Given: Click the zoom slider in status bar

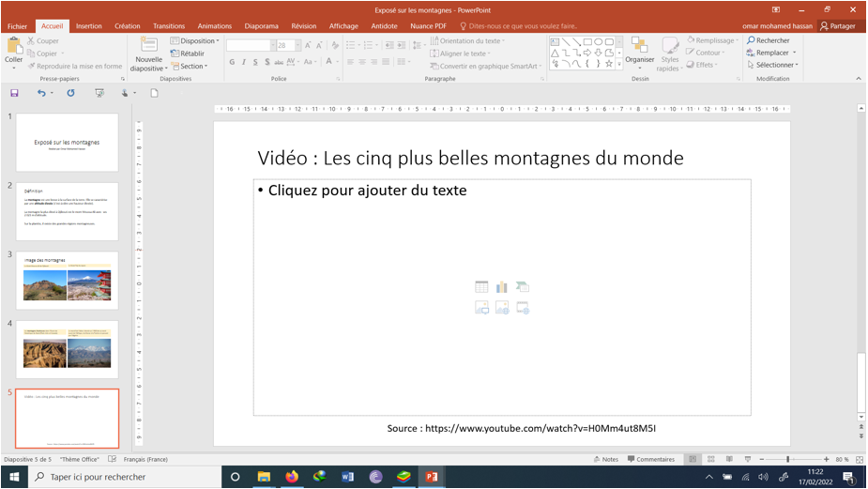Looking at the screenshot, I should (787, 459).
